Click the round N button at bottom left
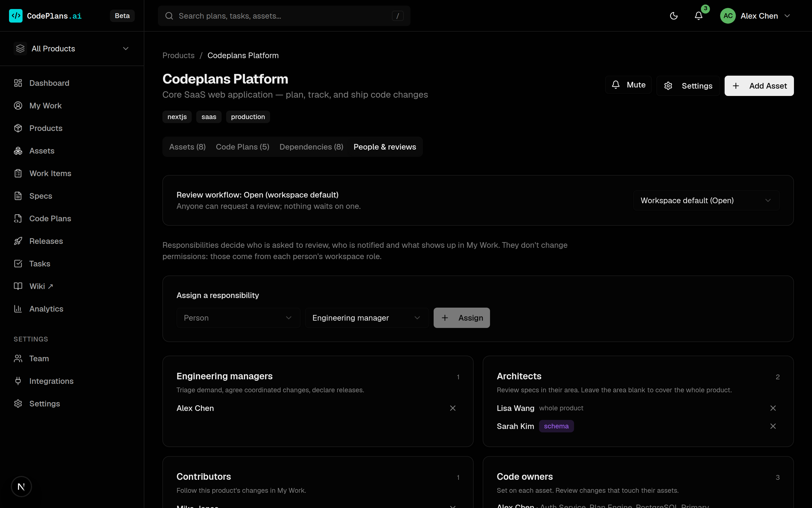This screenshot has height=508, width=812. point(21,487)
